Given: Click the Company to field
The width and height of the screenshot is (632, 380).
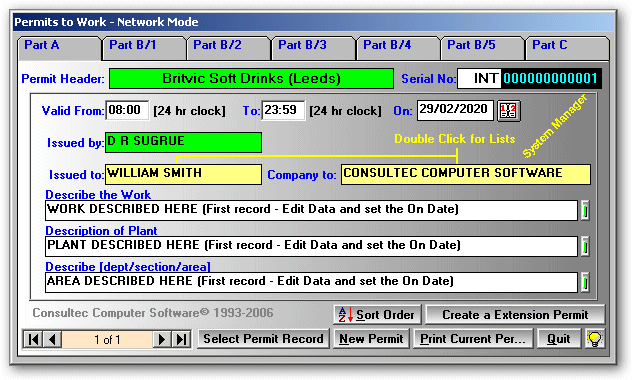Looking at the screenshot, I should (466, 174).
